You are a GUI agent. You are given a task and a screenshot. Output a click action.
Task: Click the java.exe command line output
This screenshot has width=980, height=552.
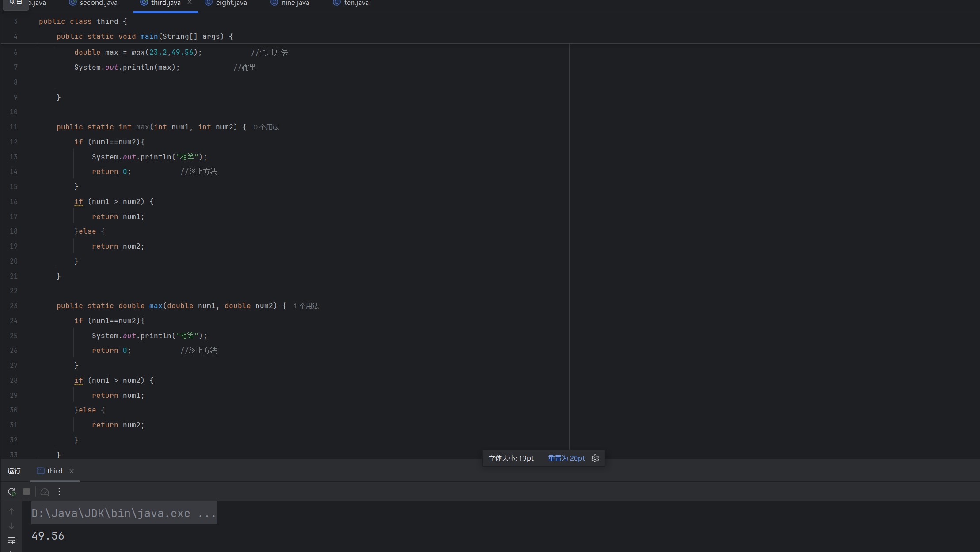coord(124,513)
